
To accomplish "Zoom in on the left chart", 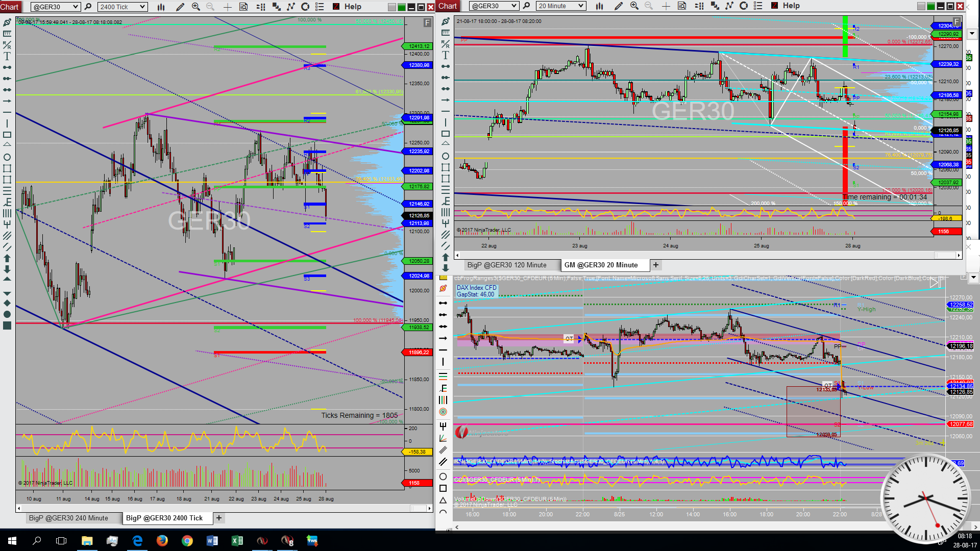I will point(195,7).
